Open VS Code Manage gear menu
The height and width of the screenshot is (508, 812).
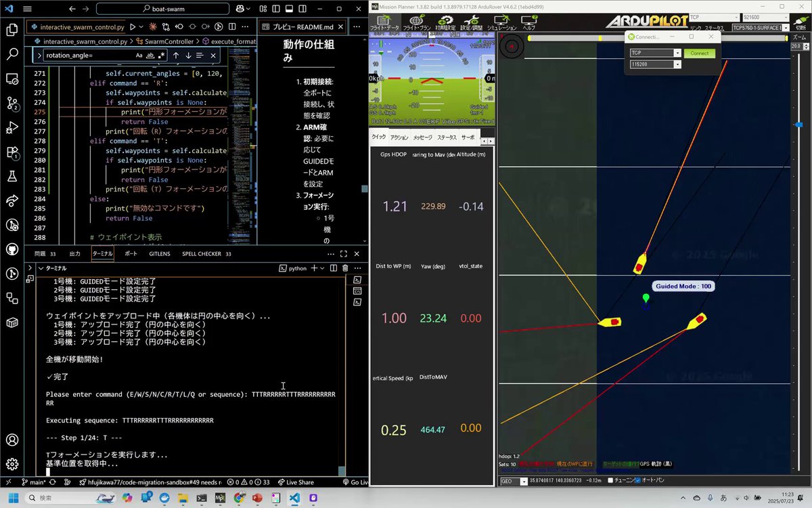point(12,464)
